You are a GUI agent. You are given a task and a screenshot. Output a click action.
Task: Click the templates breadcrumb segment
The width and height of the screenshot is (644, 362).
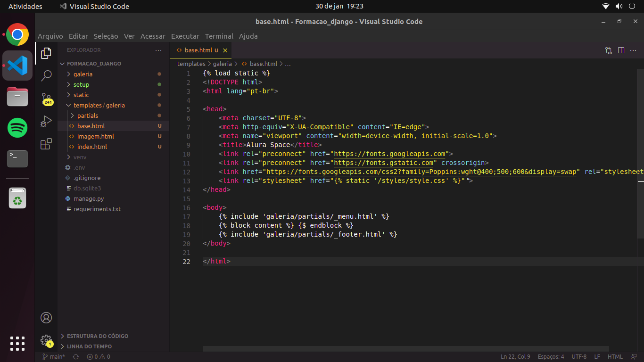point(191,64)
